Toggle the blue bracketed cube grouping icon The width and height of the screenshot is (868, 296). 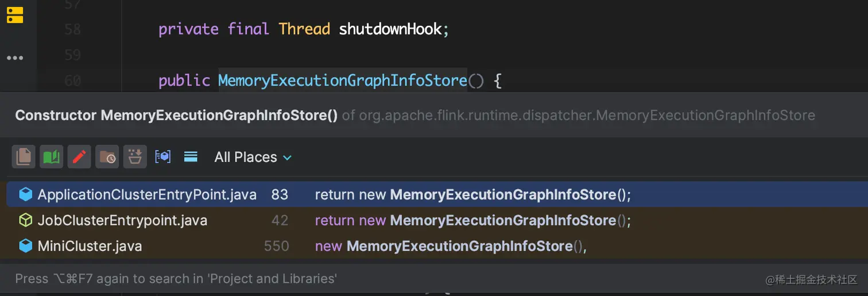click(163, 157)
